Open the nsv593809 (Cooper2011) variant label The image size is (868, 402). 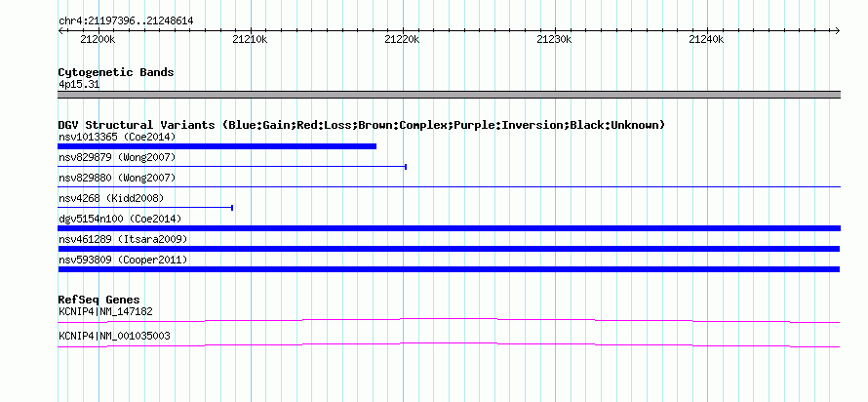pos(123,260)
